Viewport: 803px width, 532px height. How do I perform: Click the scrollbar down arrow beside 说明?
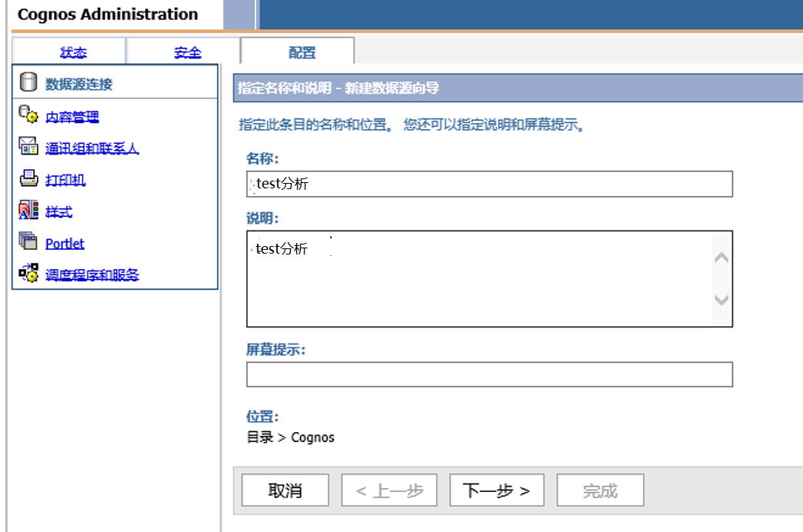point(721,301)
